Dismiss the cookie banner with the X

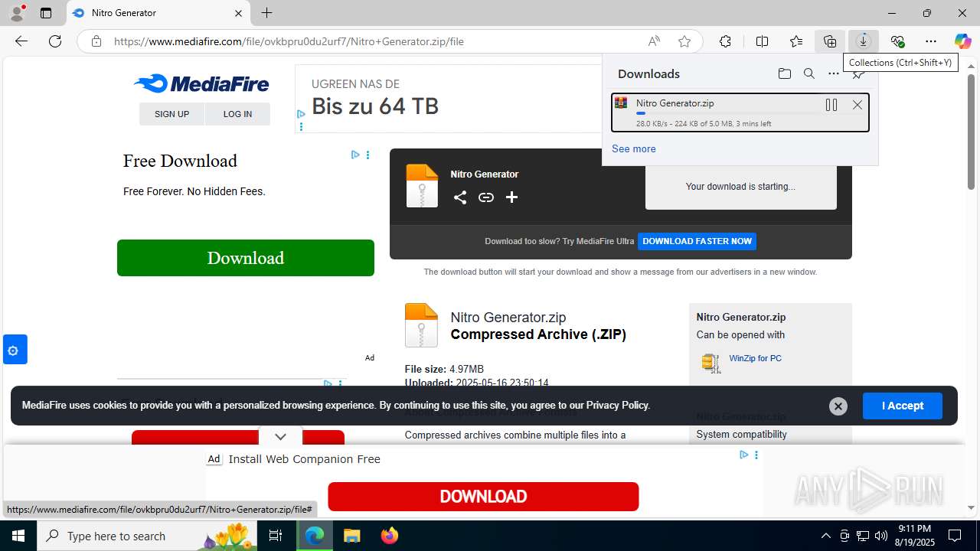click(x=838, y=406)
